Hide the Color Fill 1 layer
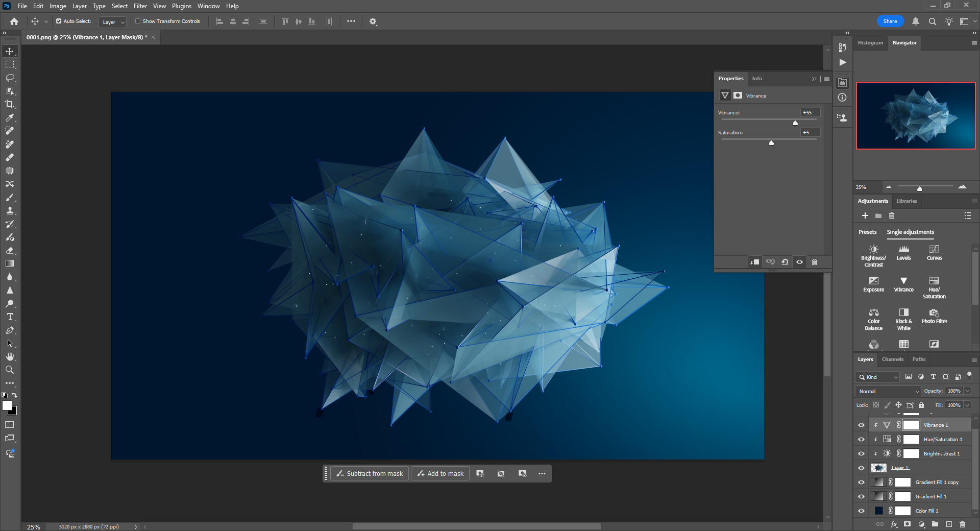This screenshot has height=531, width=980. coord(861,511)
